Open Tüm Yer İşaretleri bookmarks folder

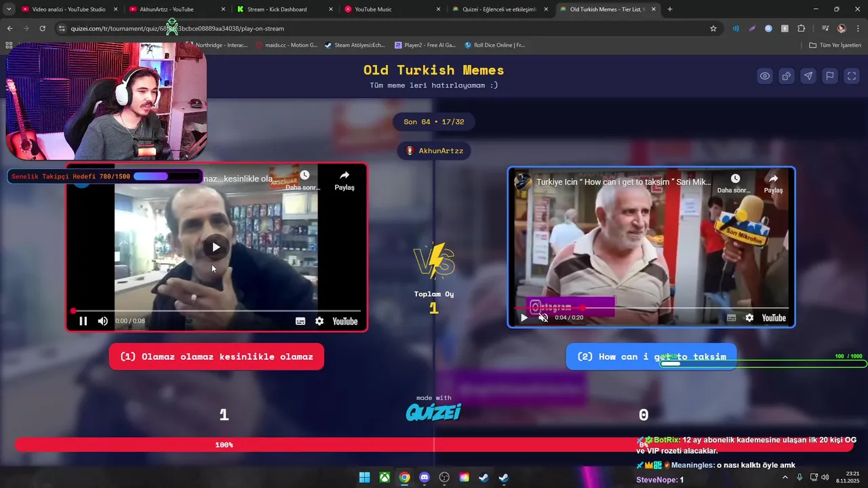point(835,45)
